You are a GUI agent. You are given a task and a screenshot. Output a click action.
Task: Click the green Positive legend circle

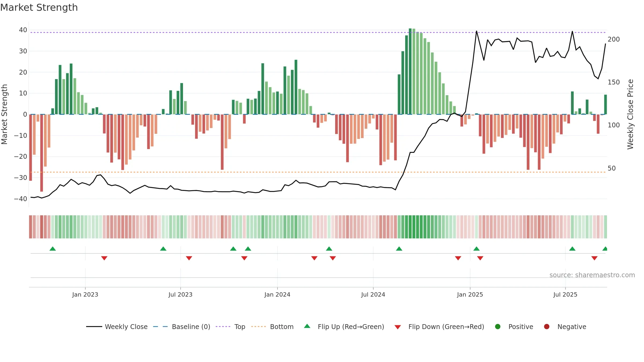point(498,327)
